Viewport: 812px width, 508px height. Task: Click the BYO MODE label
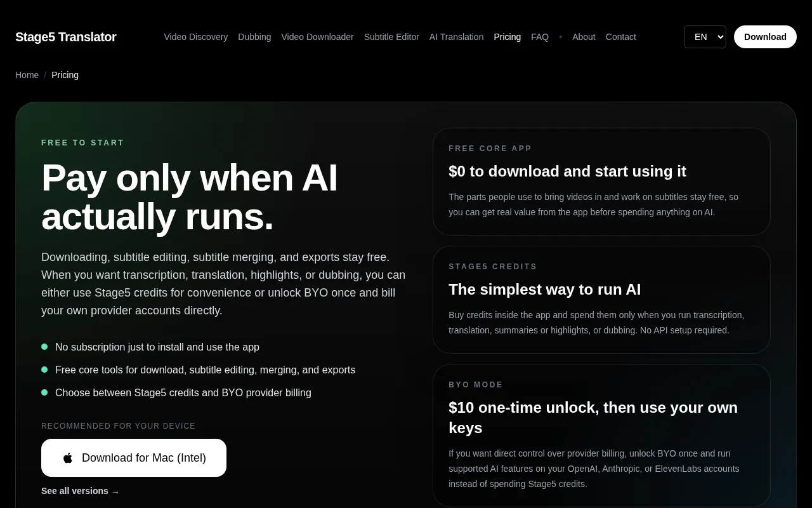tap(475, 385)
